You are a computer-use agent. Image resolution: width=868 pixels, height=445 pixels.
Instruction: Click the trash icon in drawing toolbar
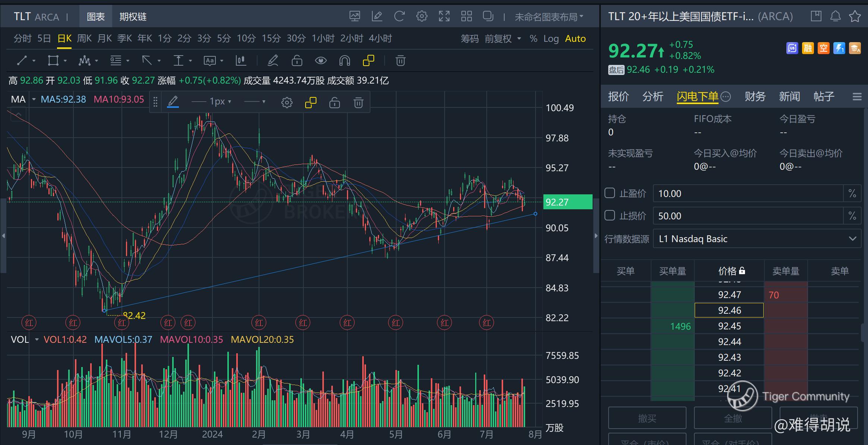[x=400, y=60]
